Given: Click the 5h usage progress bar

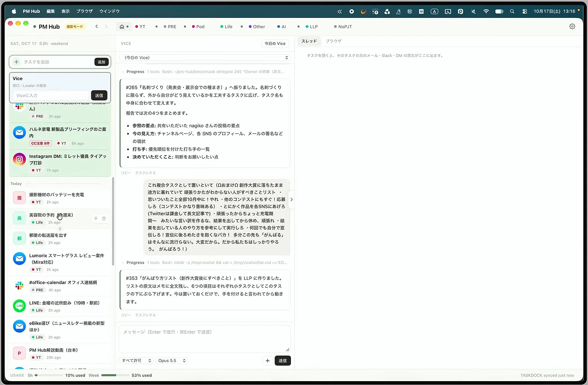Looking at the screenshot, I should coord(49,375).
